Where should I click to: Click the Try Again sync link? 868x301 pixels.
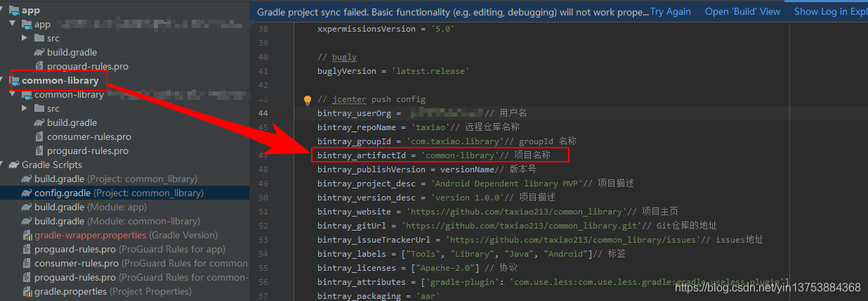coord(670,11)
